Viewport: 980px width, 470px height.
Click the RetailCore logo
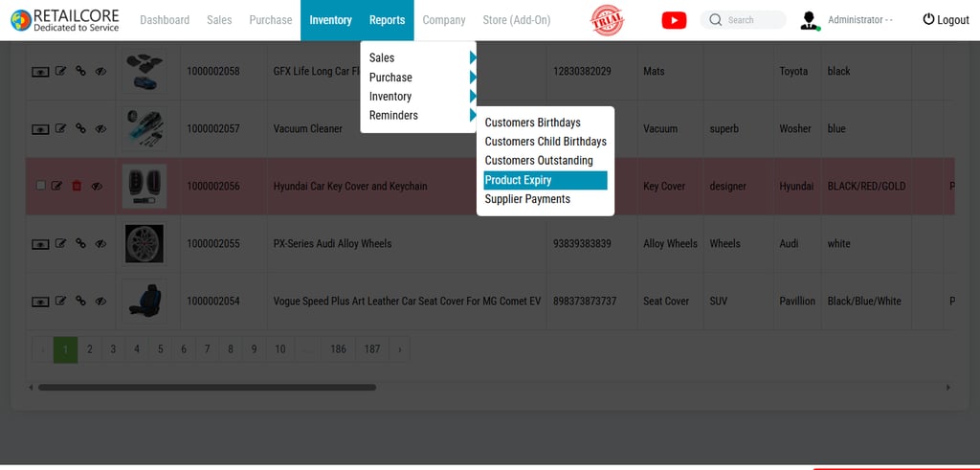(x=64, y=20)
